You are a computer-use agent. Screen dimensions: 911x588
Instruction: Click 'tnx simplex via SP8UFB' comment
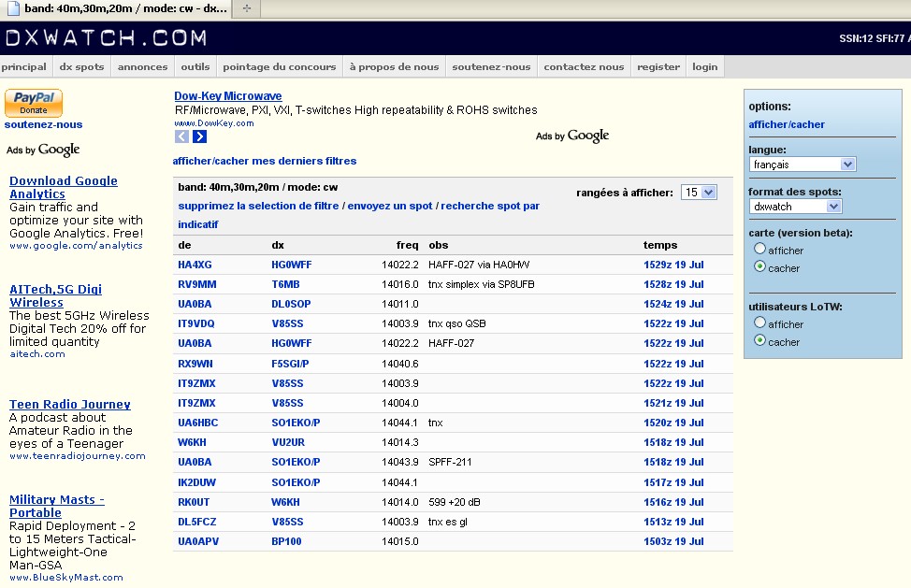[481, 284]
